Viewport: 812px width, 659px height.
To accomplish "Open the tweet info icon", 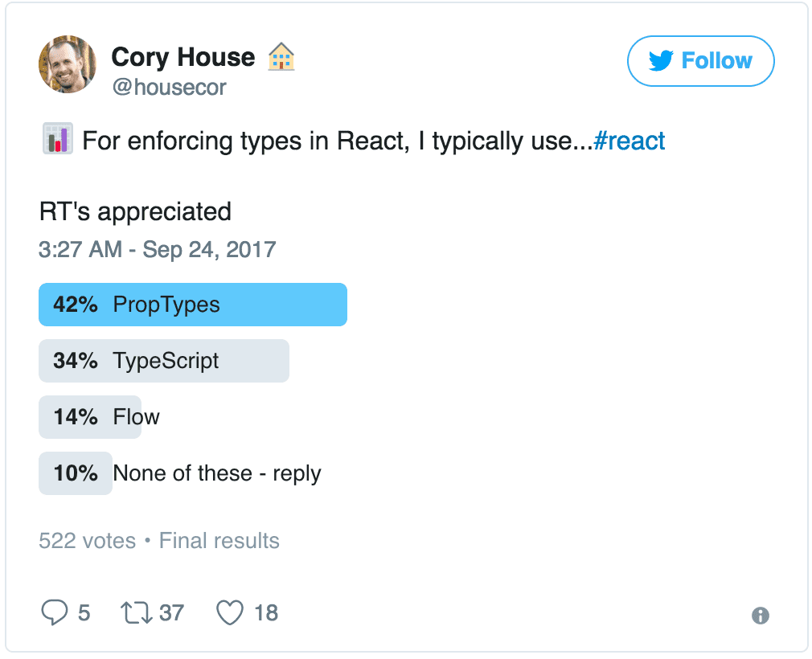I will (x=760, y=616).
